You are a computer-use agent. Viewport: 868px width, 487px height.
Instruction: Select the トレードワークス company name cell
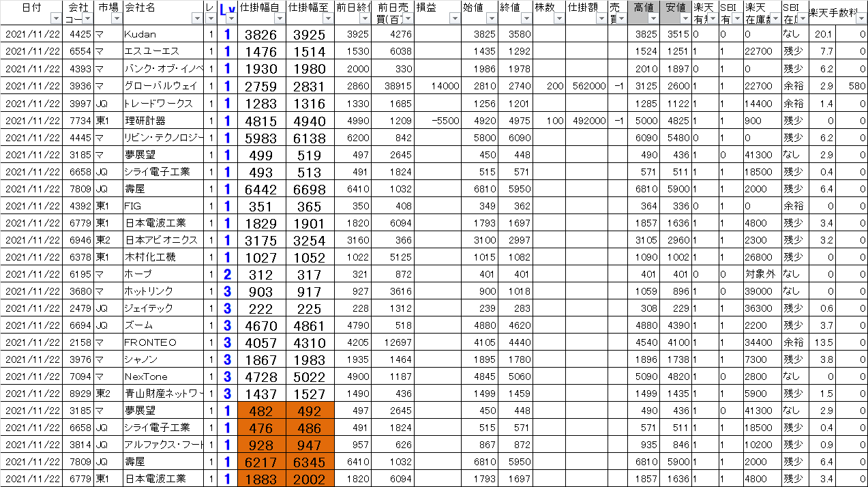(164, 103)
